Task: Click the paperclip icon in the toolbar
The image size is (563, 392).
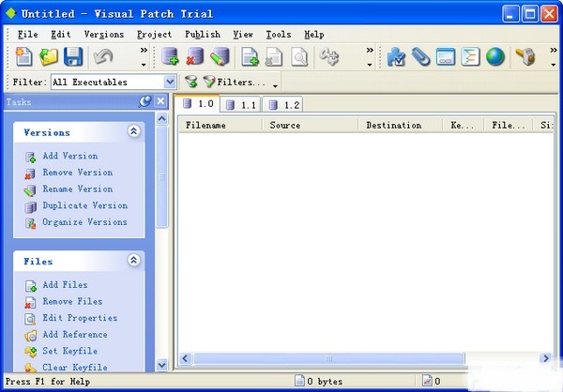Action: [x=421, y=58]
